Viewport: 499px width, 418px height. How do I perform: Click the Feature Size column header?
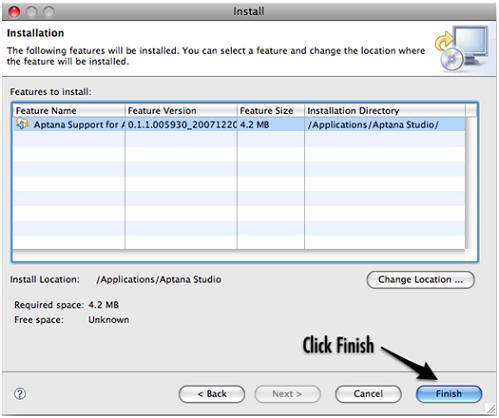(271, 111)
